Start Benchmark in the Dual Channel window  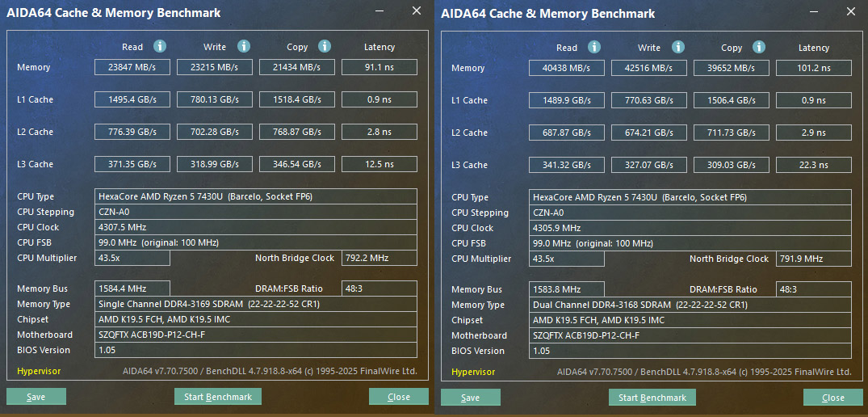click(652, 398)
